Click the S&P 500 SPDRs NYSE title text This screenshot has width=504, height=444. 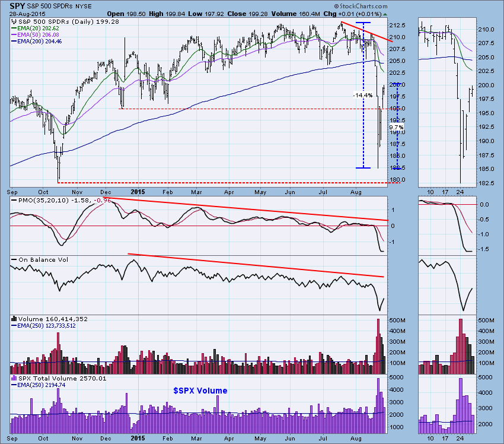(x=58, y=7)
